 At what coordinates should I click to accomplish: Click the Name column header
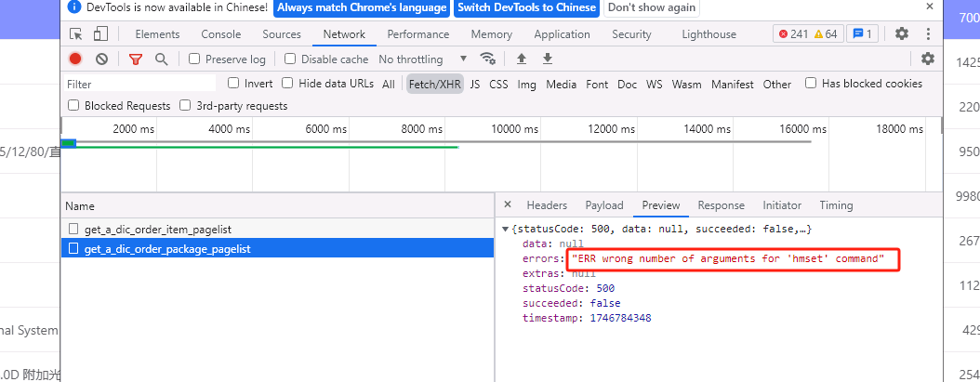(277, 205)
